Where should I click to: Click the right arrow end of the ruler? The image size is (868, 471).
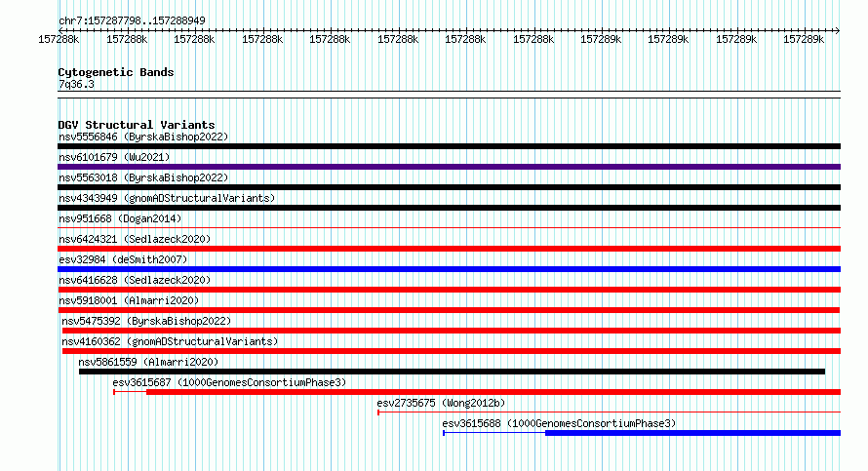click(838, 30)
